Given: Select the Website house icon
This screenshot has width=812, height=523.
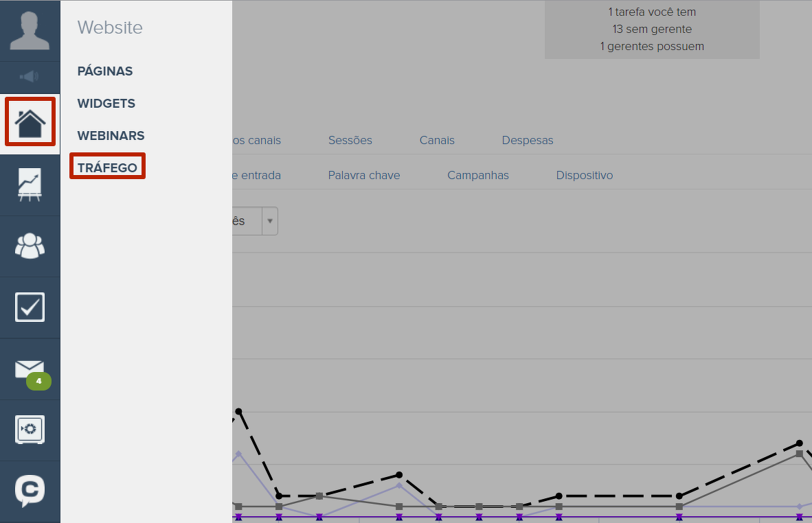Looking at the screenshot, I should (x=30, y=122).
